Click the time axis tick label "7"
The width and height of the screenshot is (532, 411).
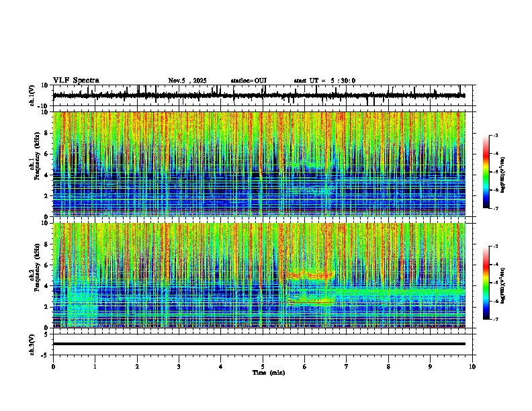tap(347, 367)
